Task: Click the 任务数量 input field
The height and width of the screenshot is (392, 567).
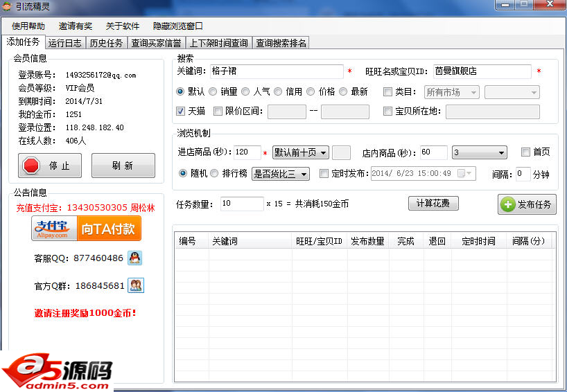Action: 241,204
